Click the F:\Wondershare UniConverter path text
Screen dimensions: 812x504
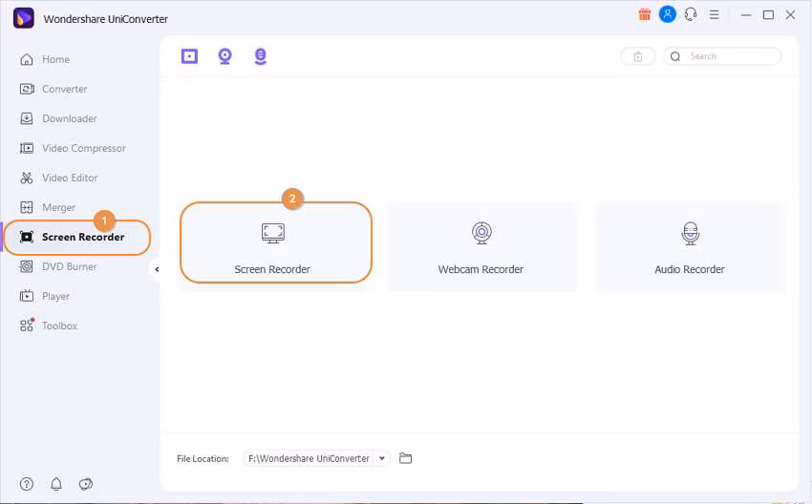(309, 458)
